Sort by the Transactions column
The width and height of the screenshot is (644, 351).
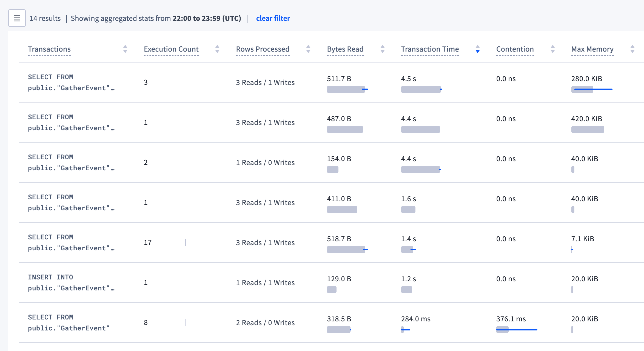pos(125,49)
